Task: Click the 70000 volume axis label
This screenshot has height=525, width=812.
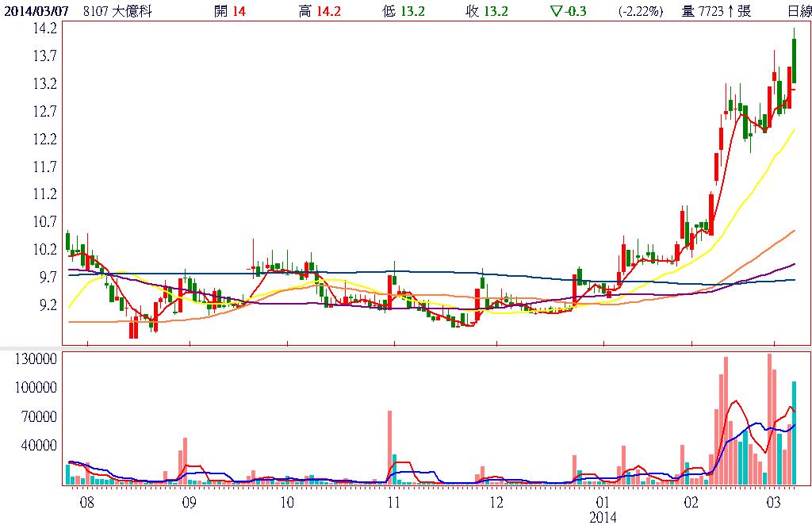Action: [x=40, y=416]
